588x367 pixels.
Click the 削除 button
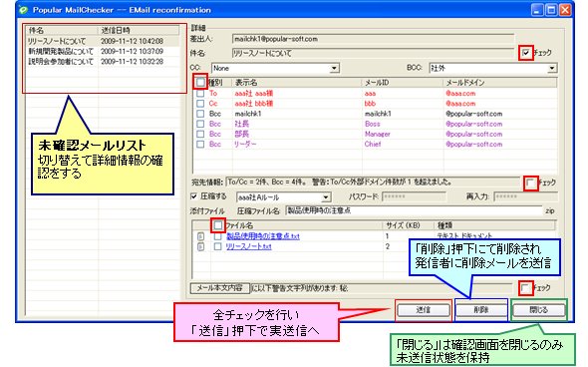point(481,310)
